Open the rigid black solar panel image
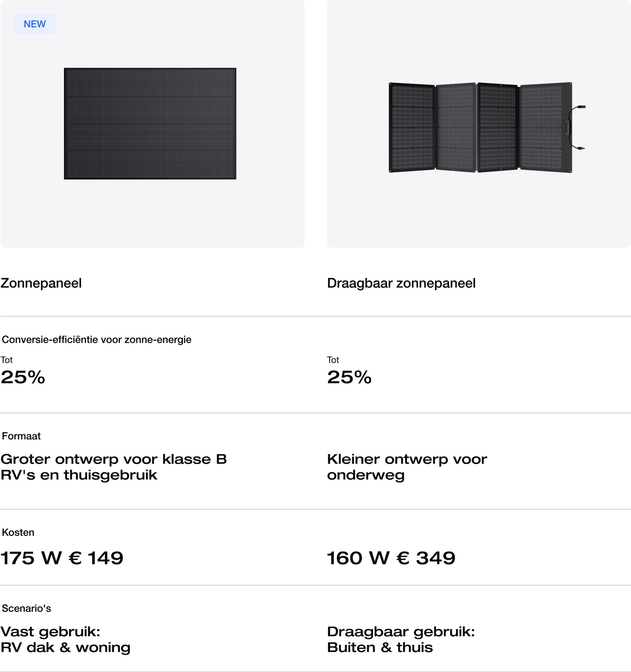The width and height of the screenshot is (631, 672). point(150,124)
